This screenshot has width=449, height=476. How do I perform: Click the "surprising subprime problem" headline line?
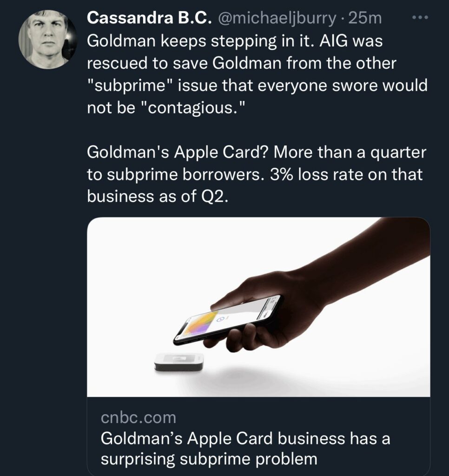click(x=209, y=459)
